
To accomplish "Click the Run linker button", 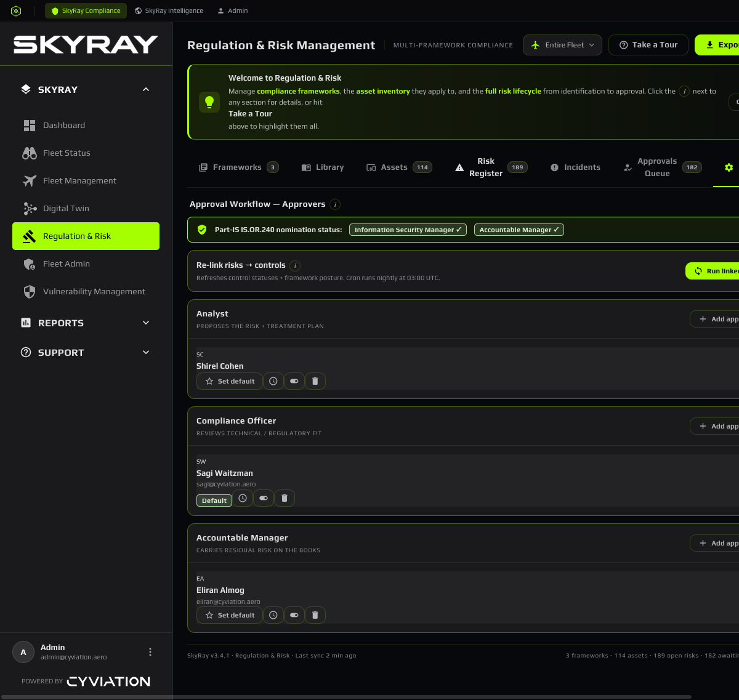I will pyautogui.click(x=713, y=271).
